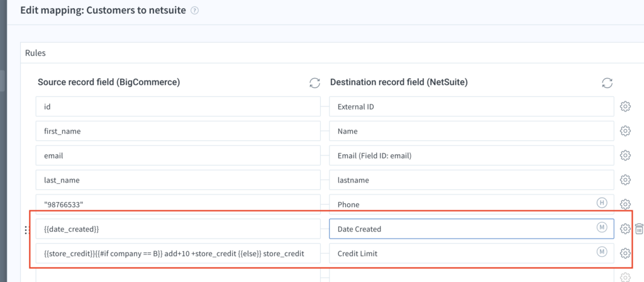The image size is (644, 282).
Task: Select the first_name source field
Action: pyautogui.click(x=178, y=131)
